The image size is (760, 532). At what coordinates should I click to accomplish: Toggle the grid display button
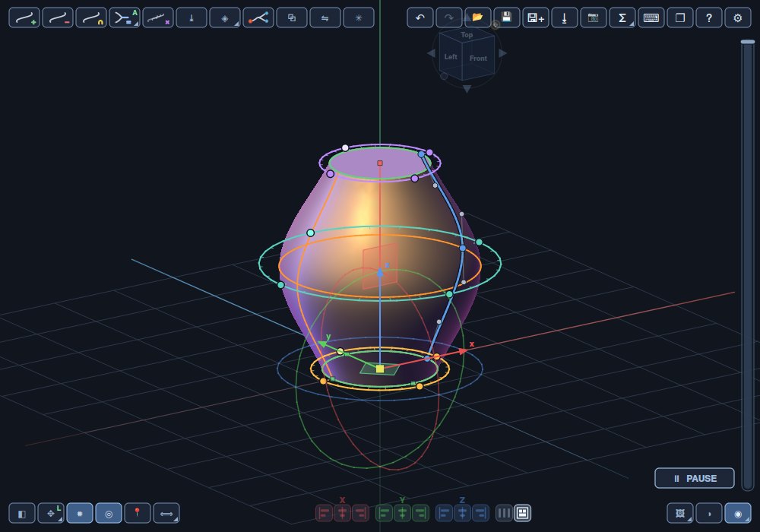click(80, 514)
